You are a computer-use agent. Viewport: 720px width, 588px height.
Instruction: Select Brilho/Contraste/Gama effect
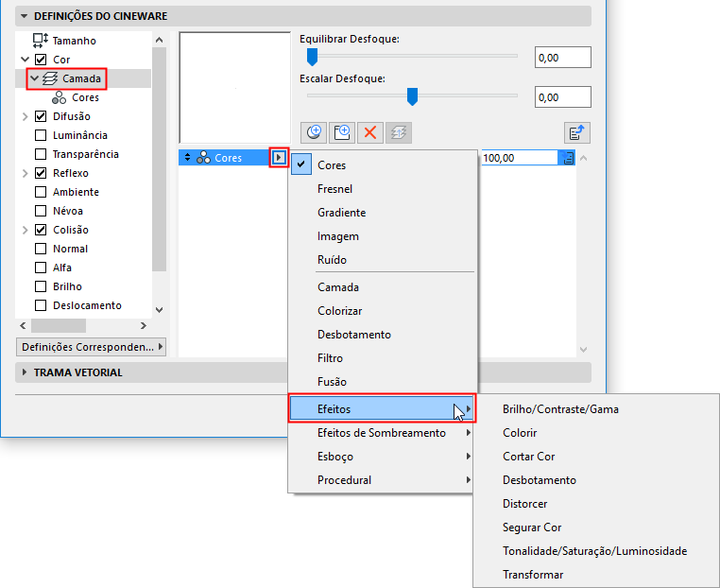click(596, 409)
